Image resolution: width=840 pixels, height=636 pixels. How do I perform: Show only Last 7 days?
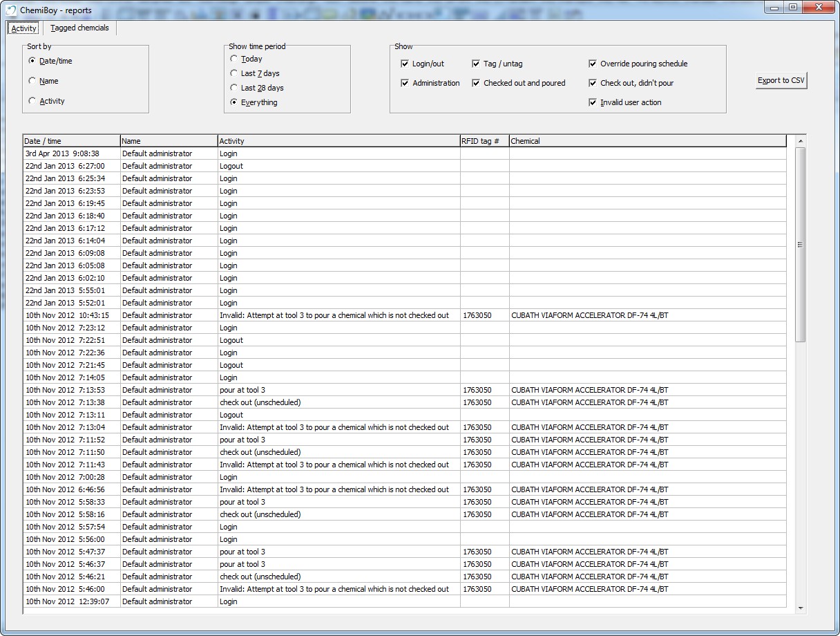tap(235, 73)
